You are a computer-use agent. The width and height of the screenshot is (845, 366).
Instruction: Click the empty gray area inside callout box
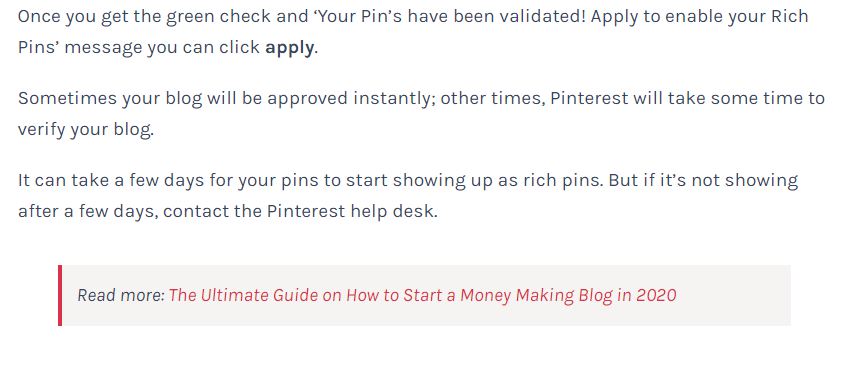(733, 295)
